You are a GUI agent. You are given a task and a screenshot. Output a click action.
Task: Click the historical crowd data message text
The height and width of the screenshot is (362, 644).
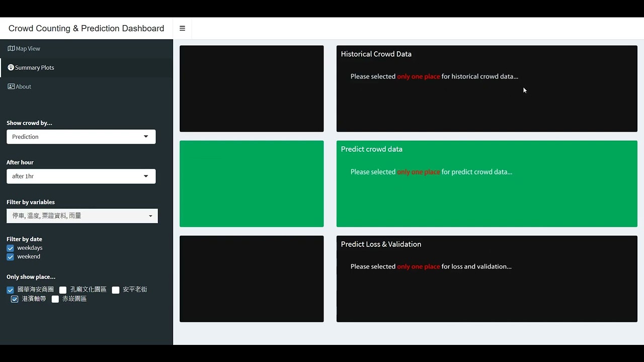point(434,77)
